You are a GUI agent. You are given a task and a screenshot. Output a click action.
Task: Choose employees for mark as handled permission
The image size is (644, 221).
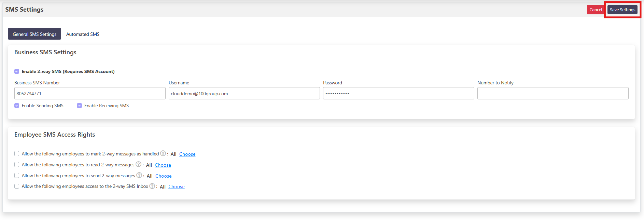click(x=187, y=154)
